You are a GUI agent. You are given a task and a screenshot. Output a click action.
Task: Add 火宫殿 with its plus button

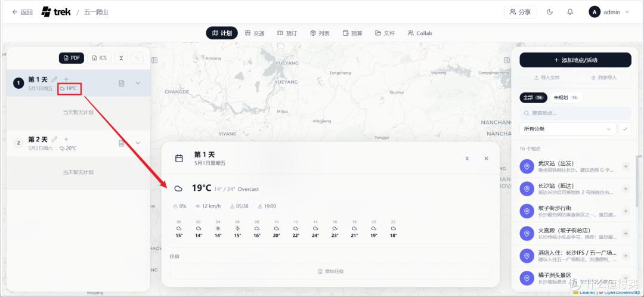coord(626,233)
